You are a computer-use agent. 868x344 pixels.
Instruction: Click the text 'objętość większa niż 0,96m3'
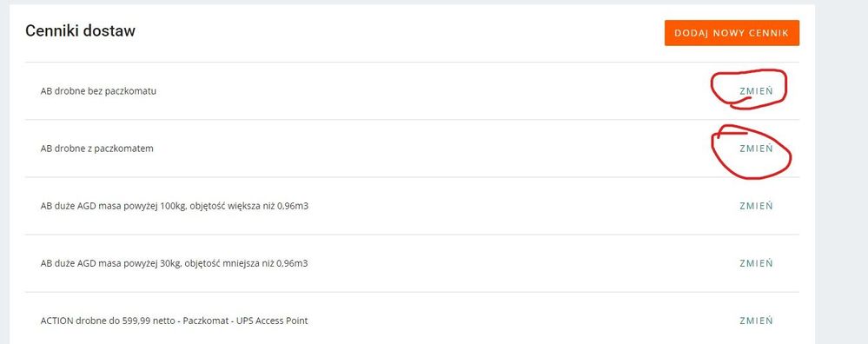click(x=249, y=206)
